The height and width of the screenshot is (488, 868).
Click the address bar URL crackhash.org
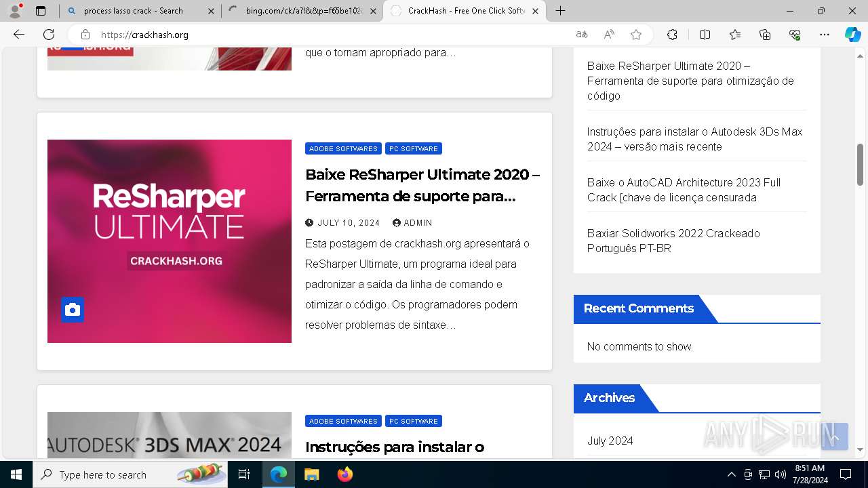pos(144,35)
